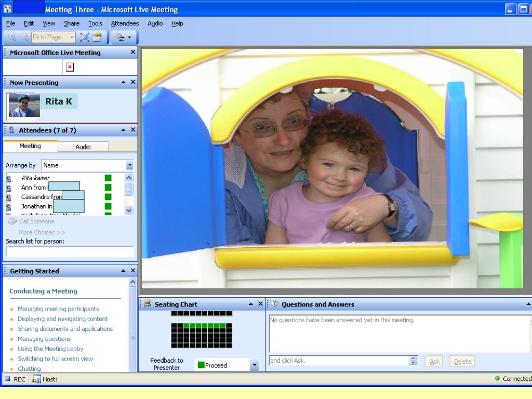Open the Share menu
532x399 pixels.
(x=72, y=23)
